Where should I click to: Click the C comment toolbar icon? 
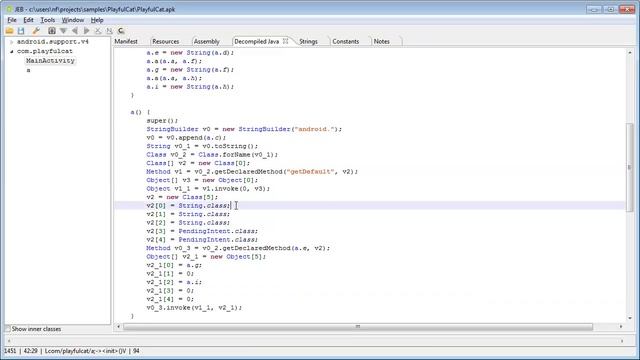[x=121, y=31]
